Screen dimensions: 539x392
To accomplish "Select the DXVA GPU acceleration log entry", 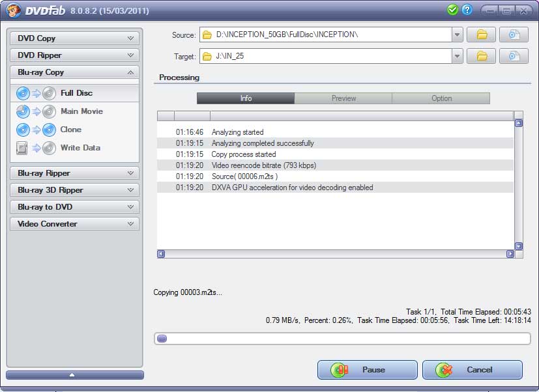I will coord(335,188).
